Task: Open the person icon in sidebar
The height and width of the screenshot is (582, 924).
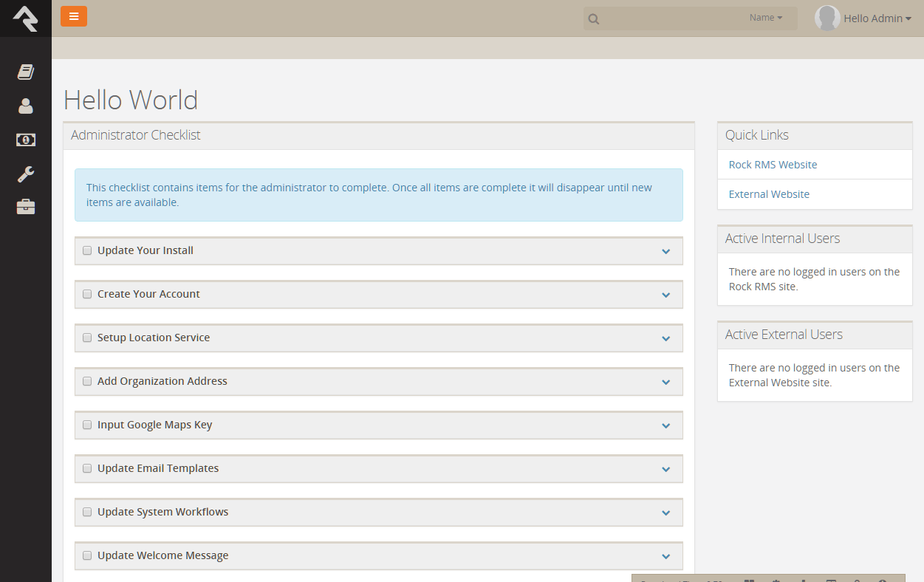Action: click(26, 106)
